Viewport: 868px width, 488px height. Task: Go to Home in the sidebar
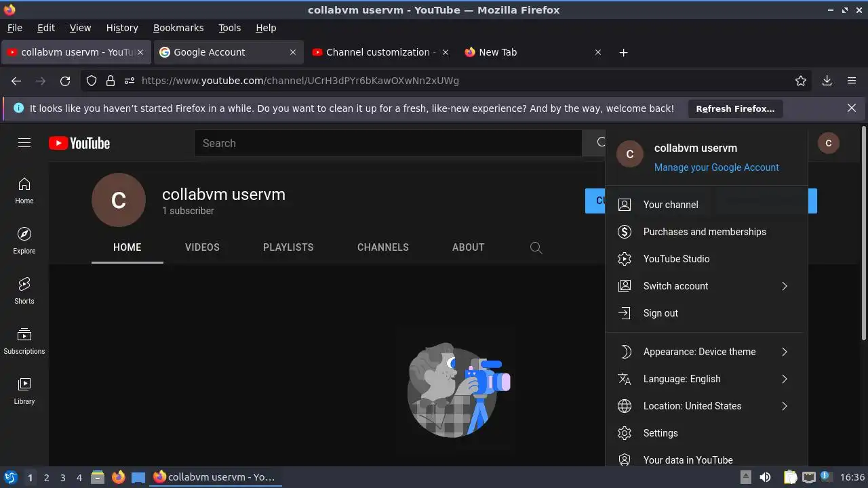pyautogui.click(x=24, y=191)
